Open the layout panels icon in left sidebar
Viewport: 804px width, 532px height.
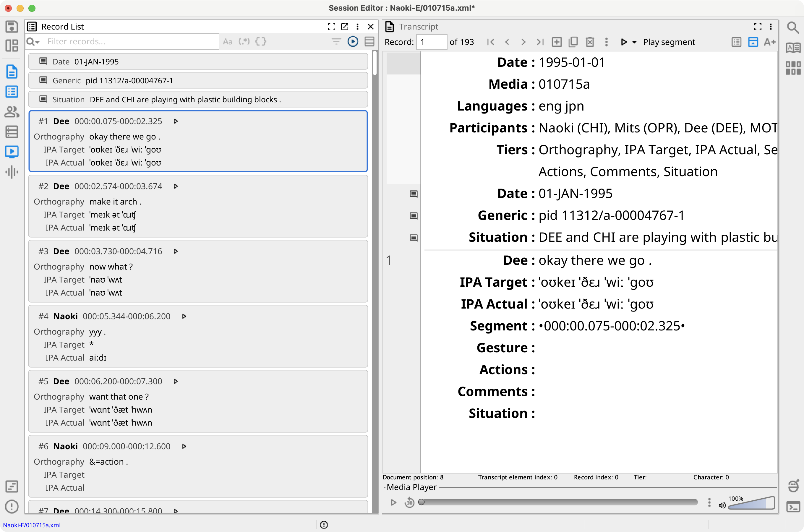pos(12,46)
